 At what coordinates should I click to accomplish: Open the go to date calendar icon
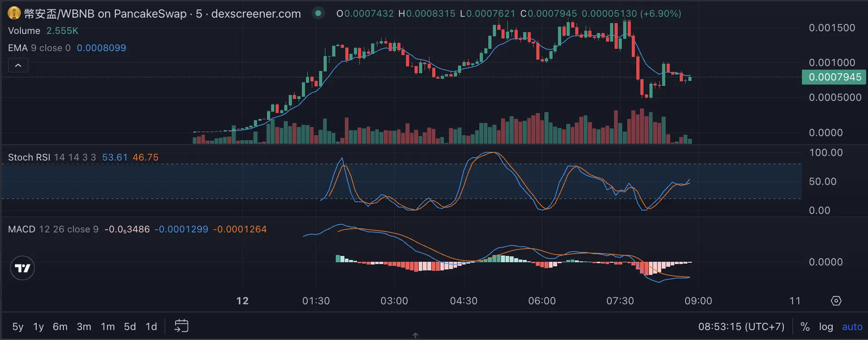tap(181, 326)
